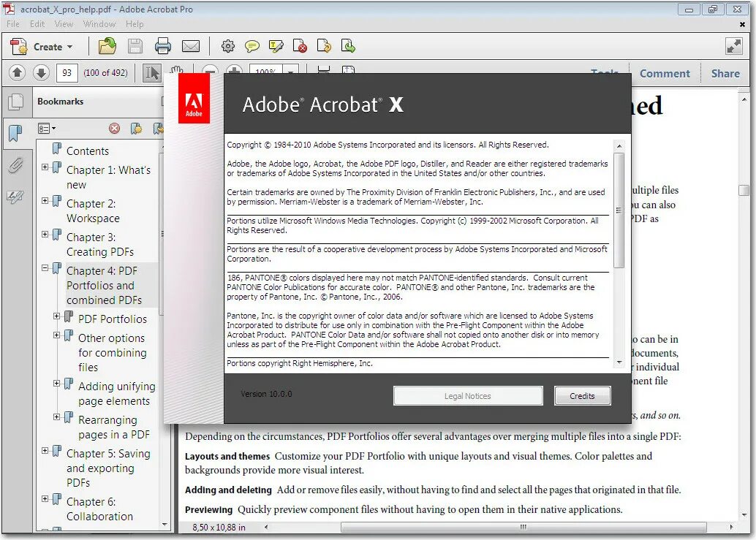Image resolution: width=756 pixels, height=540 pixels.
Task: Click the About dialog scrollbar thumb
Action: 619,210
